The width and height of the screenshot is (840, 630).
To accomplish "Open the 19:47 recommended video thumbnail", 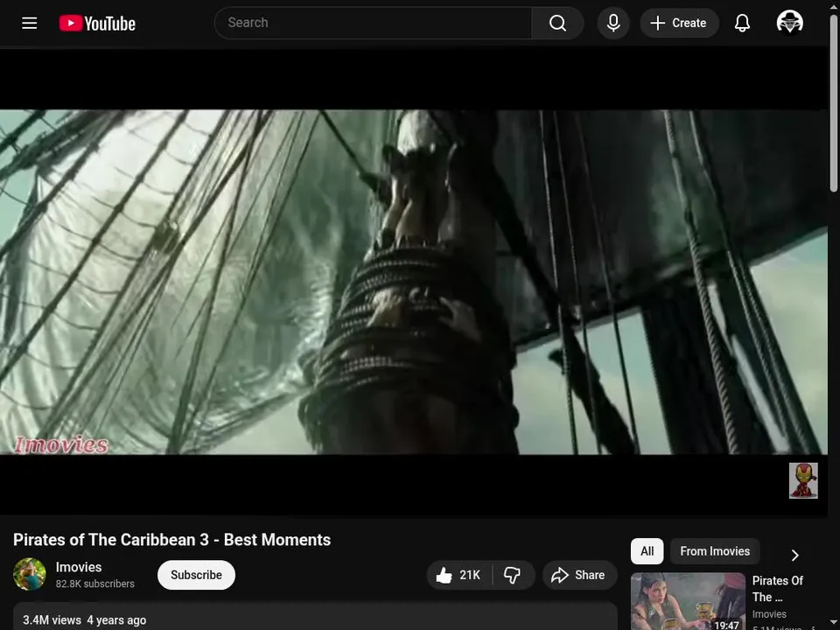I will (x=688, y=601).
